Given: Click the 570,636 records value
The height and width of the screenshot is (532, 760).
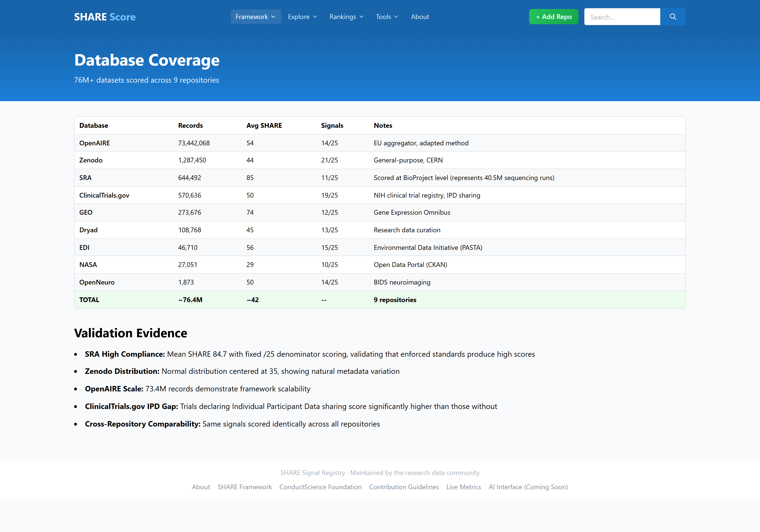Looking at the screenshot, I should pos(190,195).
